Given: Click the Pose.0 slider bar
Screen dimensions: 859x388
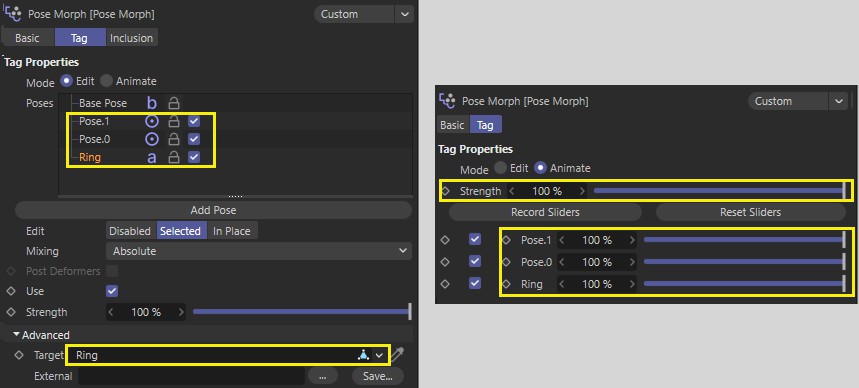Looking at the screenshot, I should point(745,262).
